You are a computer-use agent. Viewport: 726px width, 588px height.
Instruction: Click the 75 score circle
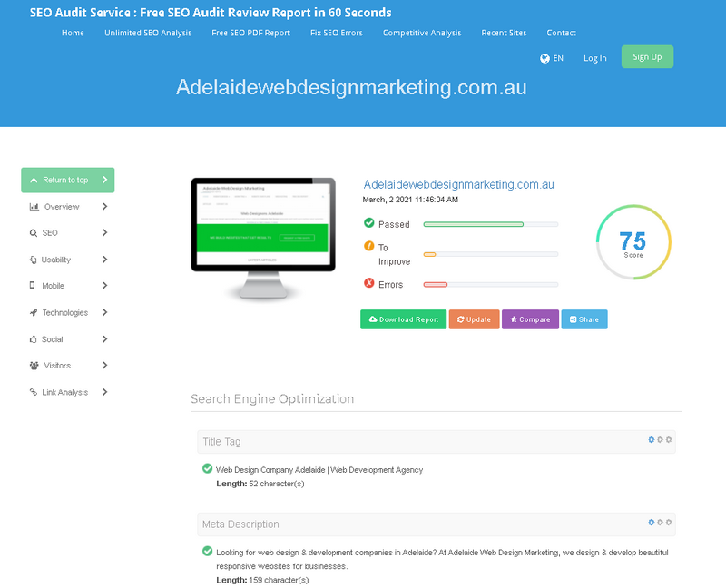click(633, 242)
